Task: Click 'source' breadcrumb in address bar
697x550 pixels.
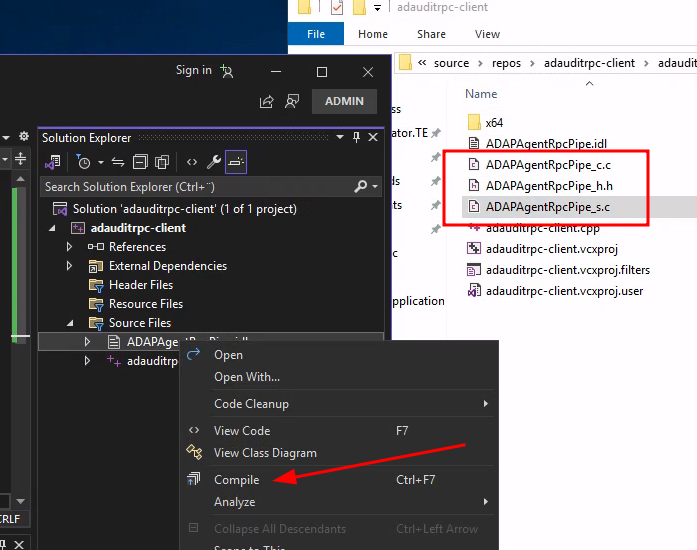Action: tap(451, 63)
